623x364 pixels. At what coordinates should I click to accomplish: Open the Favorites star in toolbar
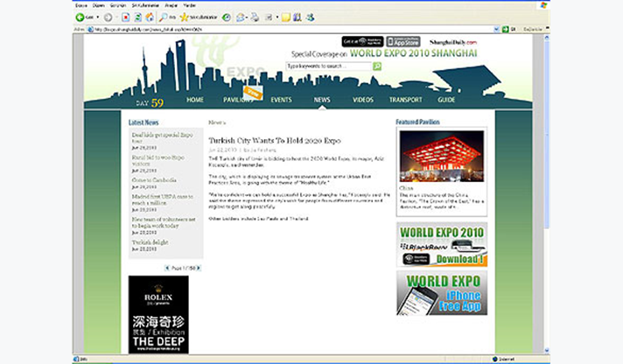coord(185,17)
